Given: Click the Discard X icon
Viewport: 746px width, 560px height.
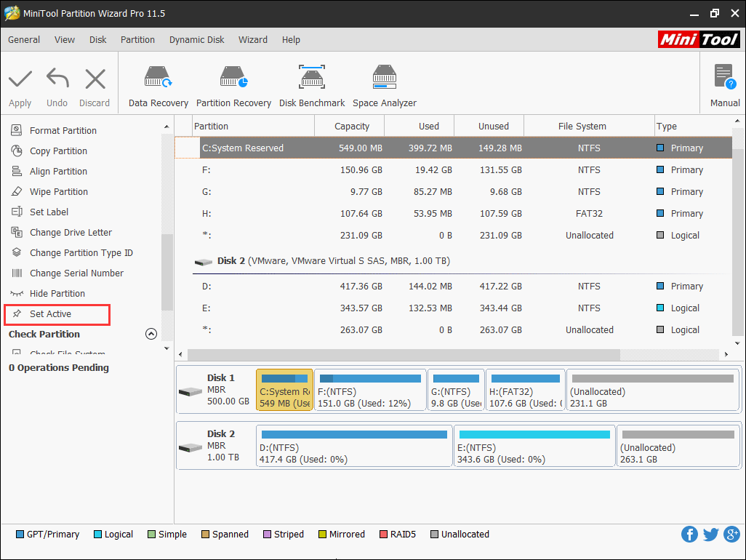Looking at the screenshot, I should coord(95,79).
